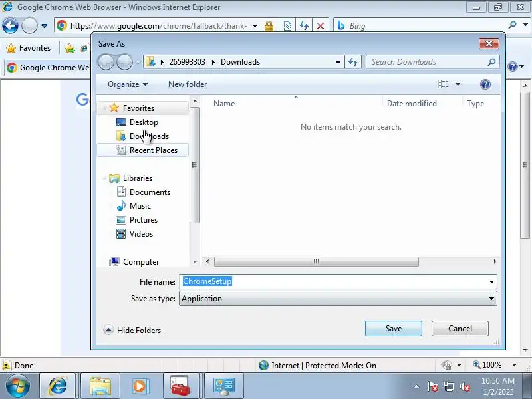Click the navigation pane scroll-down arrow
532x399 pixels.
point(195,261)
